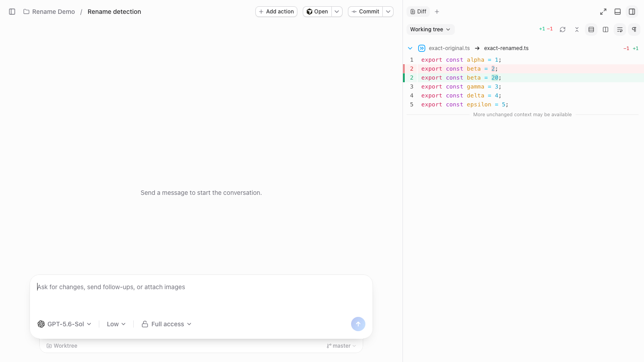Click the Worktree label below composer
644x362 pixels.
62,346
